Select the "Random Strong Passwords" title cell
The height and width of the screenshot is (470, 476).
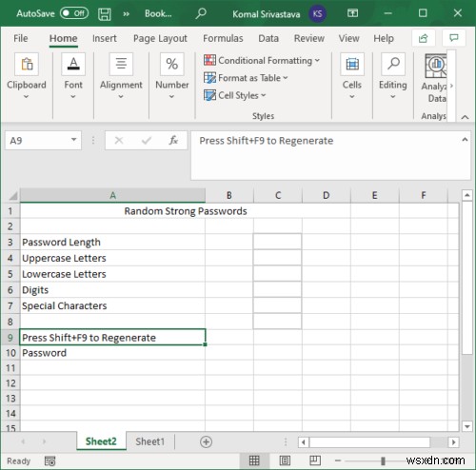(186, 211)
